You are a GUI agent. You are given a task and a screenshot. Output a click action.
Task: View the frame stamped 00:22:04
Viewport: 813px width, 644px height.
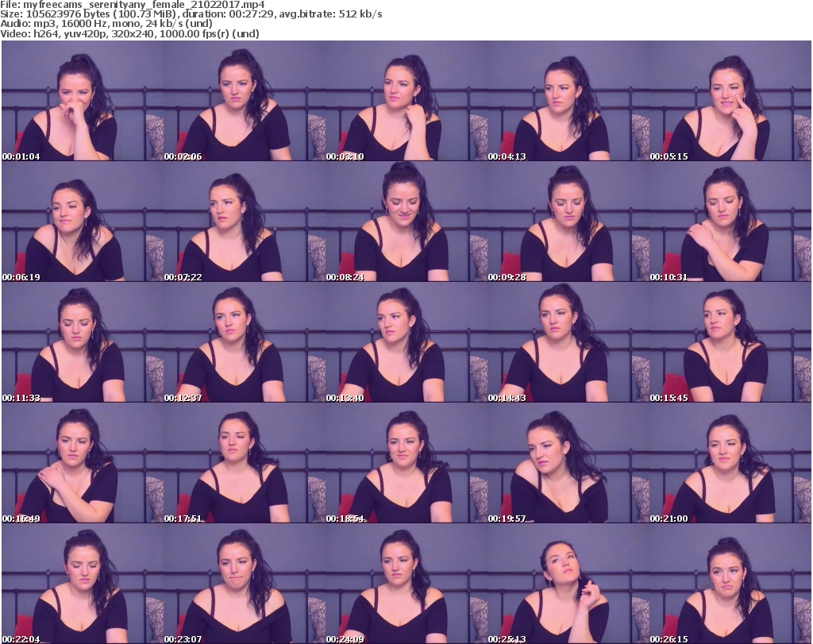tap(83, 584)
